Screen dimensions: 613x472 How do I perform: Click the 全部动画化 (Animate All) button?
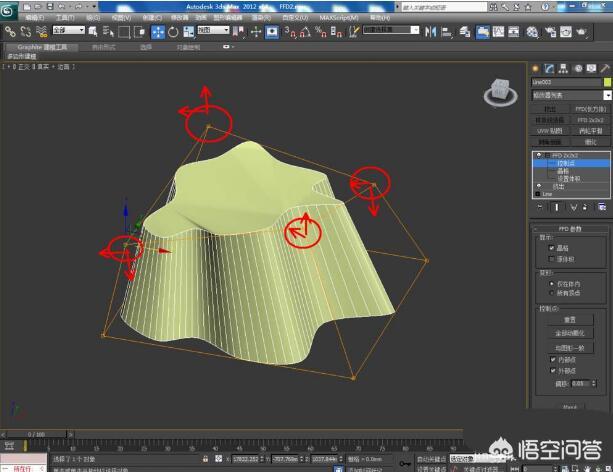tap(570, 333)
